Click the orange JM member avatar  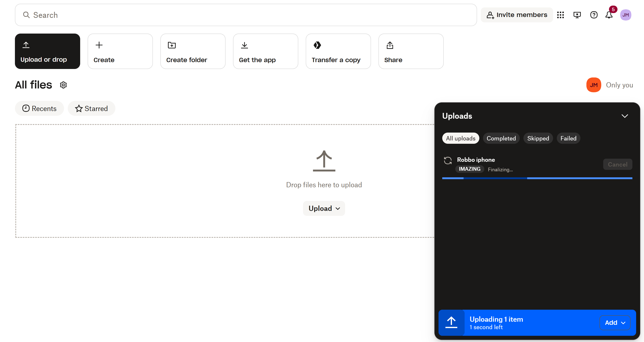tap(593, 85)
